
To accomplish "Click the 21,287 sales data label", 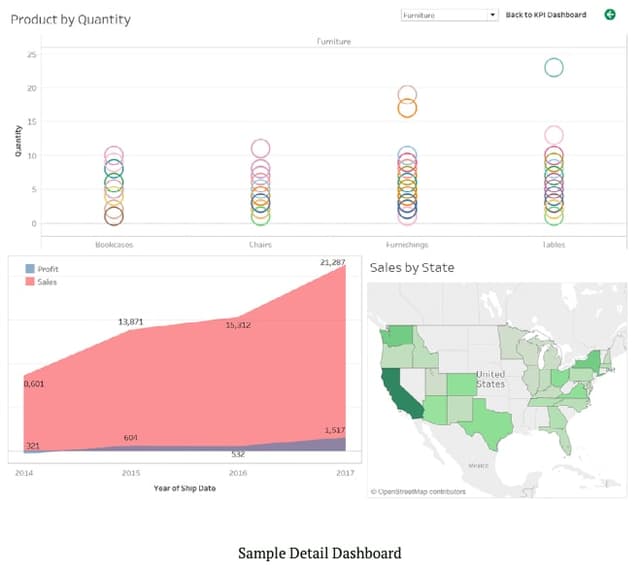I will pyautogui.click(x=333, y=262).
